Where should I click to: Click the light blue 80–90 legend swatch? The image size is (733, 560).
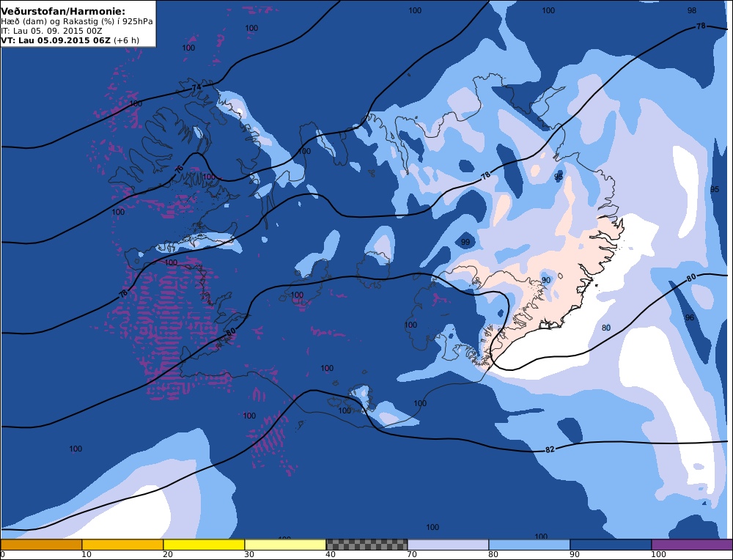(529, 545)
